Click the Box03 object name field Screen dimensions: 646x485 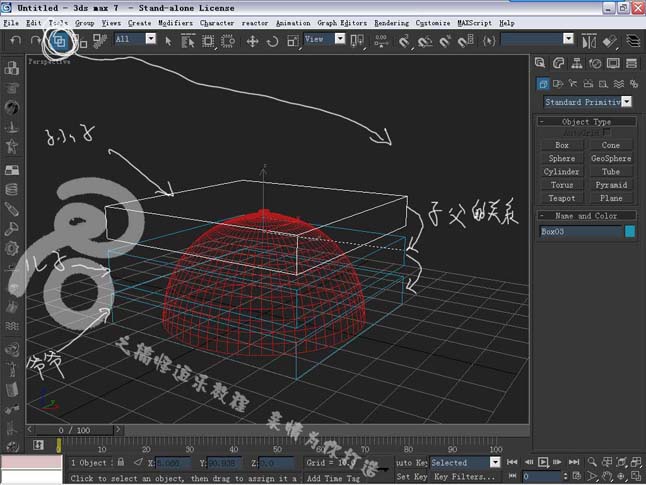(580, 232)
